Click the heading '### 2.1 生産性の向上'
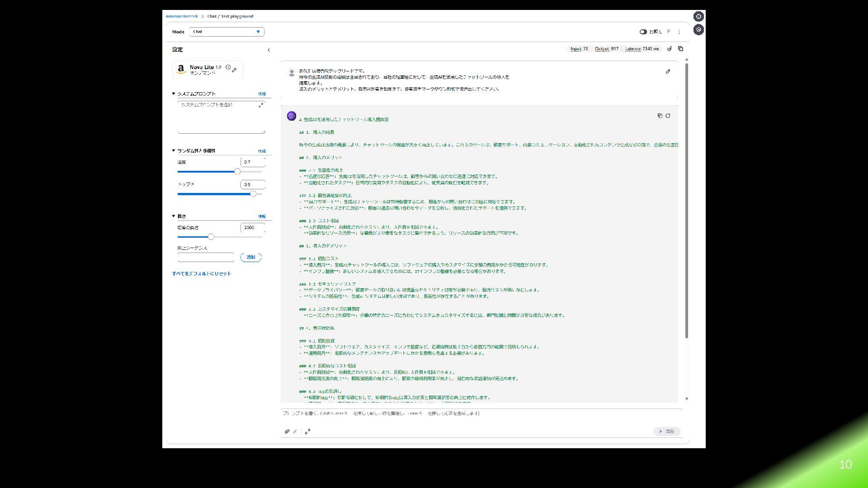Viewport: 868px width, 488px height. (x=321, y=171)
